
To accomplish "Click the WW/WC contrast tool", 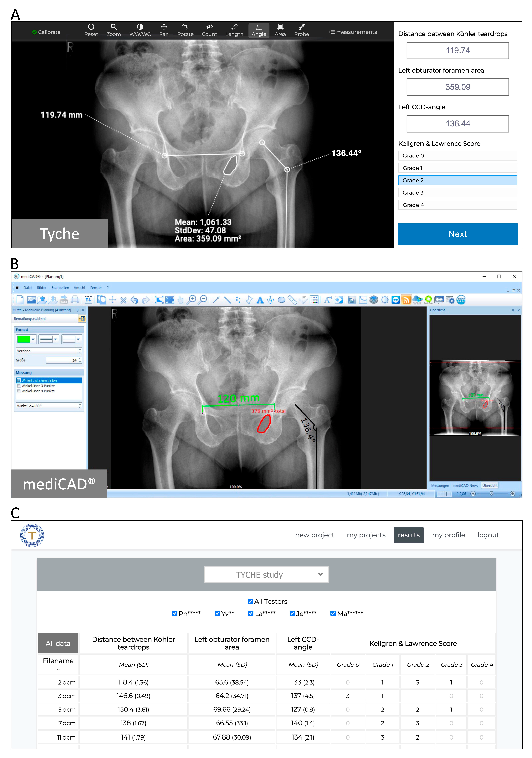I will tap(140, 30).
